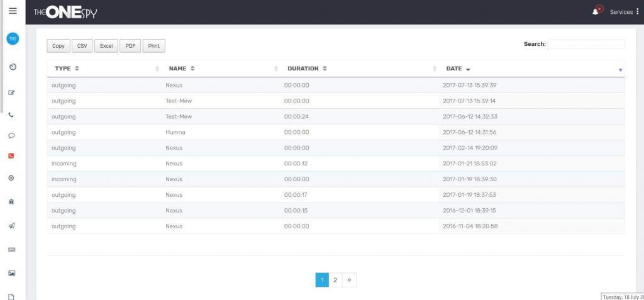Toggle the DATE column sort order

tap(458, 69)
